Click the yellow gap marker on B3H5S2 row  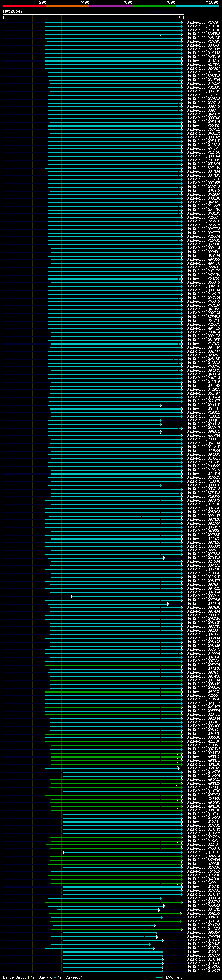pyautogui.click(x=160, y=35)
